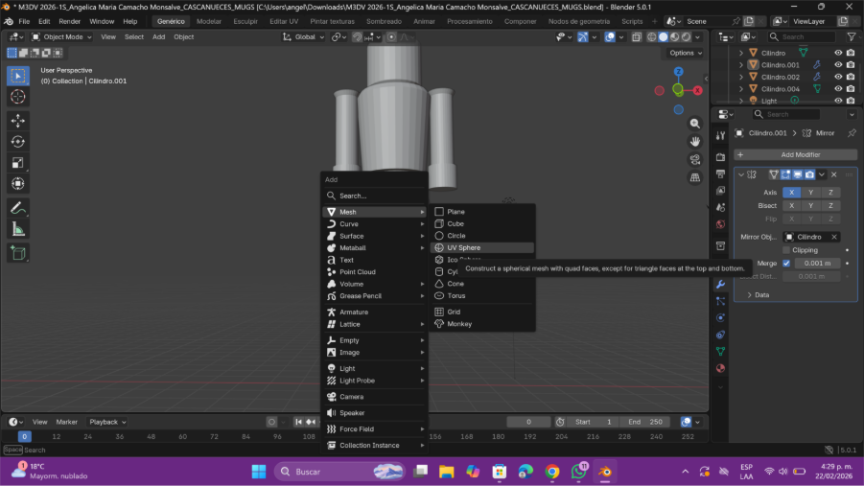Open Google Chrome from the taskbar
864x486 pixels.
(552, 471)
